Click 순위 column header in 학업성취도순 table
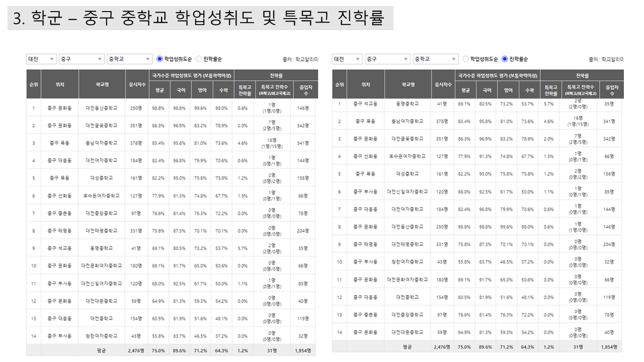 33,84
